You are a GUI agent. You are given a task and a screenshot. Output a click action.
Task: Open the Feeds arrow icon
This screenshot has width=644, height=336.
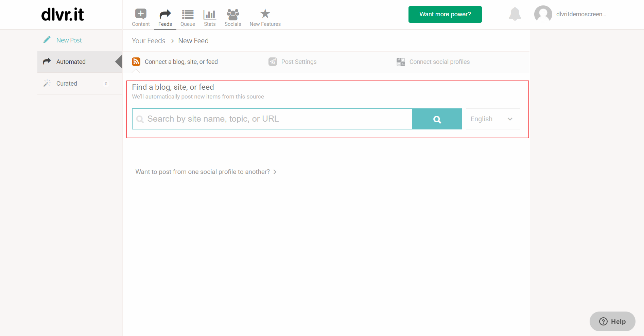click(x=165, y=14)
